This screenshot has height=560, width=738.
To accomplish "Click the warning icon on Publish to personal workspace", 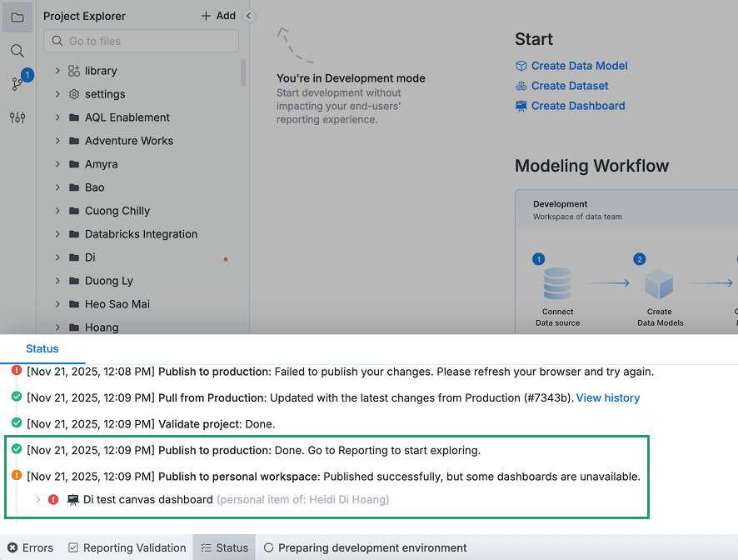I will point(15,476).
